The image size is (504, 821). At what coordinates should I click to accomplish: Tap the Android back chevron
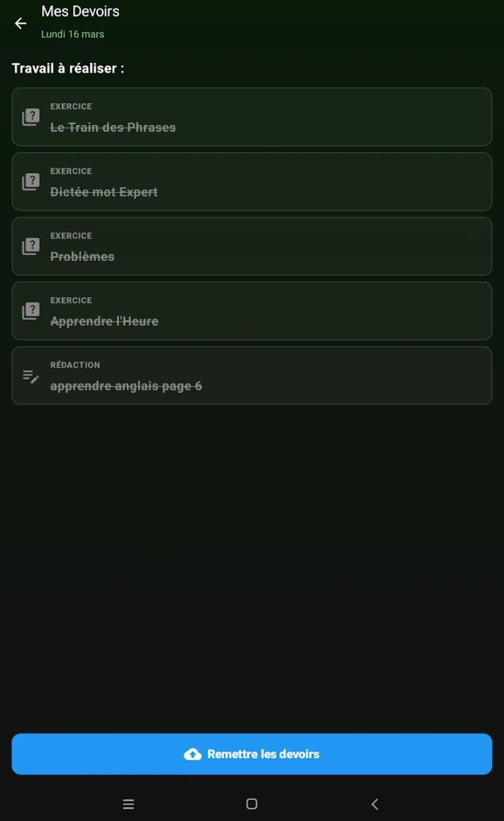pyautogui.click(x=375, y=803)
